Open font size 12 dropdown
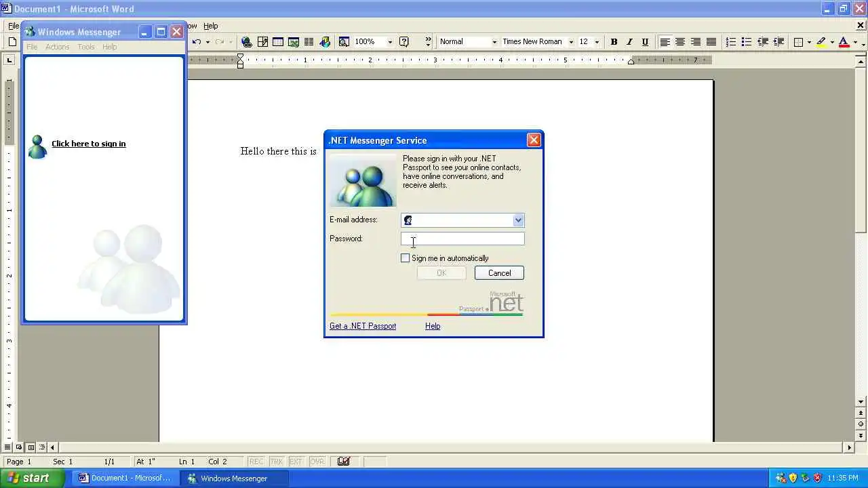Image resolution: width=868 pixels, height=488 pixels. [x=597, y=42]
